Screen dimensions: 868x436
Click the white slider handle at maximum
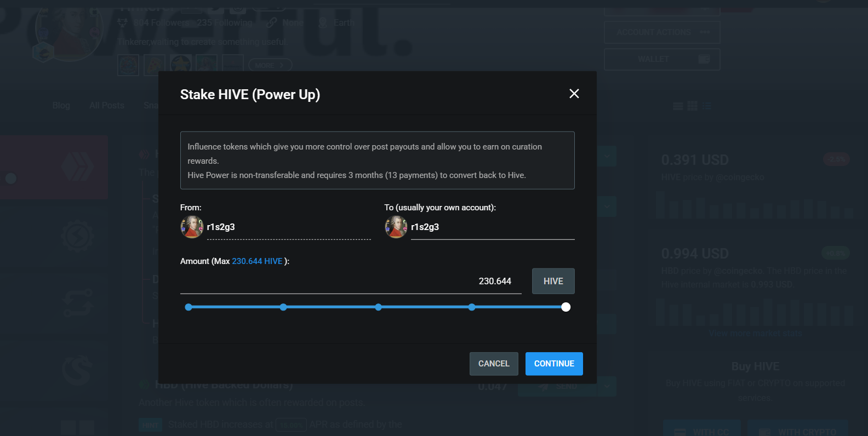[566, 307]
